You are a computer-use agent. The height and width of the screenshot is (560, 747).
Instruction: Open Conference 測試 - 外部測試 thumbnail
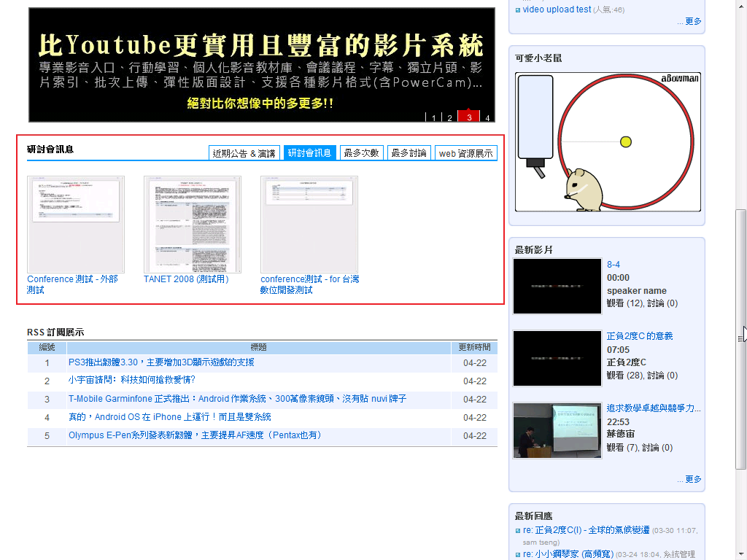[x=75, y=224]
